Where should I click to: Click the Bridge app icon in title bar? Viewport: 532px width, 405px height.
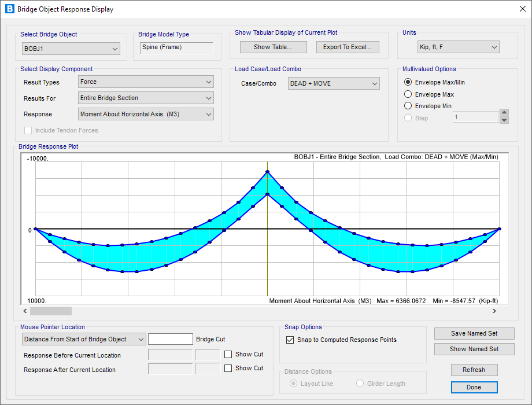(9, 9)
